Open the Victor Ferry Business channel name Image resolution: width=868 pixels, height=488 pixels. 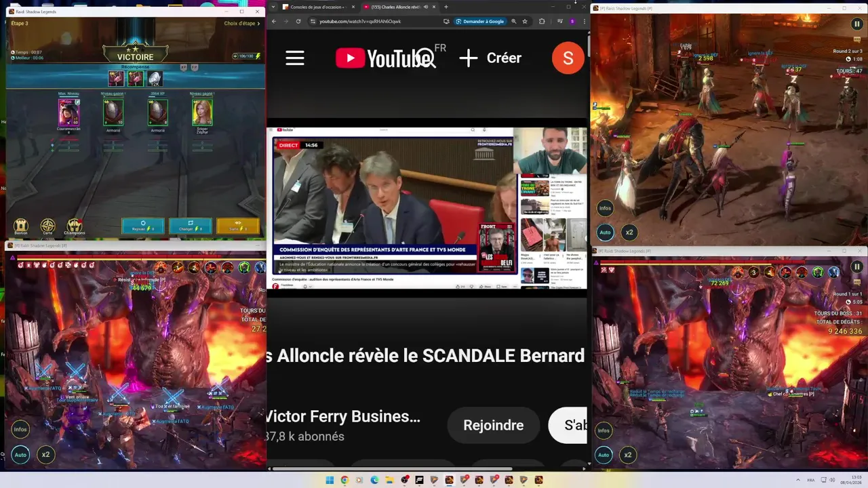[x=343, y=416]
